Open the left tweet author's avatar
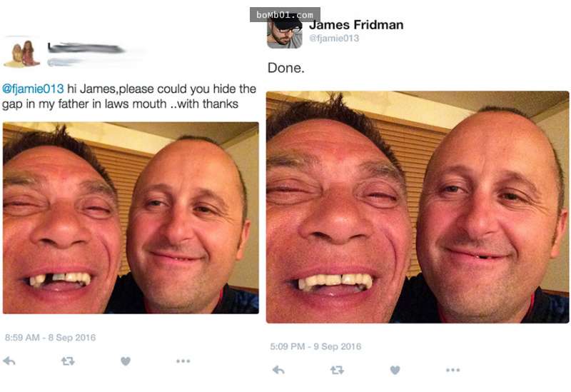 point(21,54)
